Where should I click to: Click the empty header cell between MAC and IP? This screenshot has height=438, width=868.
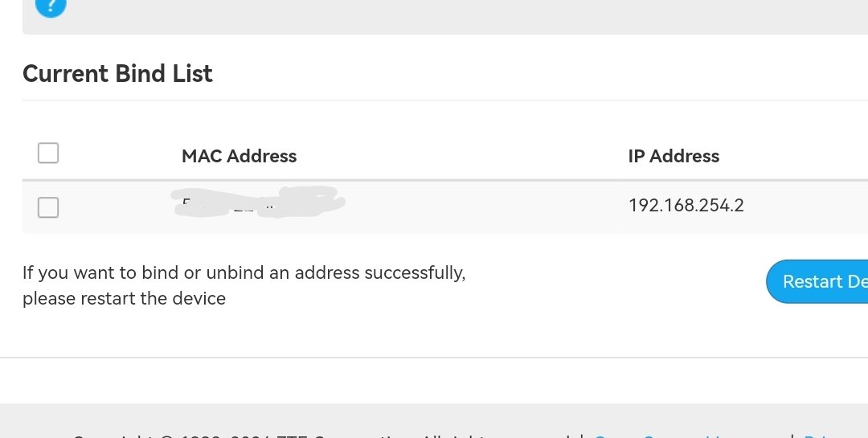(x=458, y=156)
